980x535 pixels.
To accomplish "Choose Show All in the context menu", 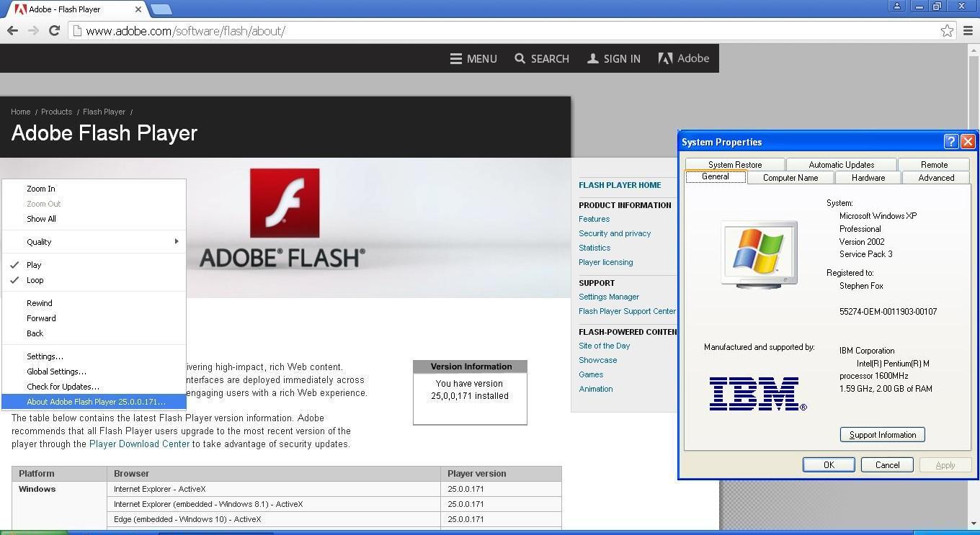I will point(94,219).
